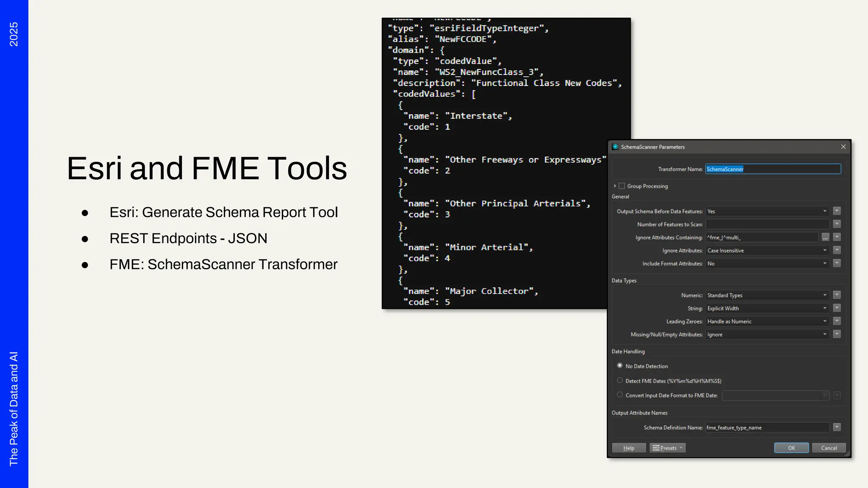Open the Numeric Standard Types dropdown
The height and width of the screenshot is (488, 868).
[x=767, y=296]
